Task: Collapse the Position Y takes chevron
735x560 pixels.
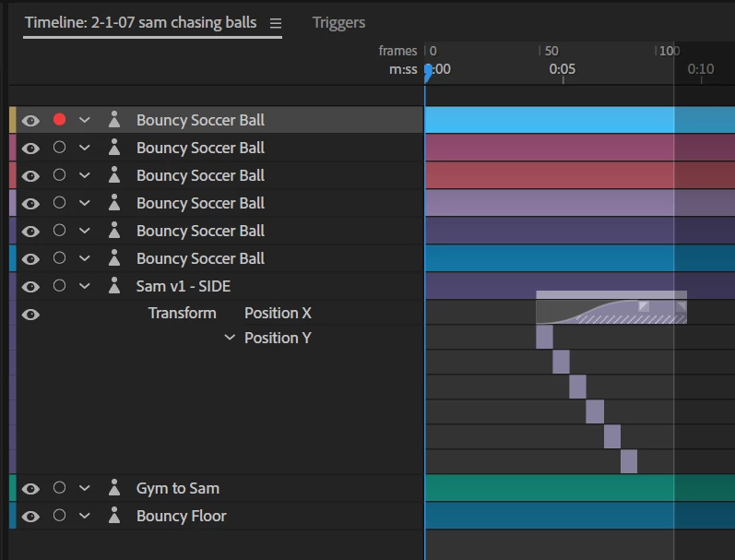Action: click(230, 338)
